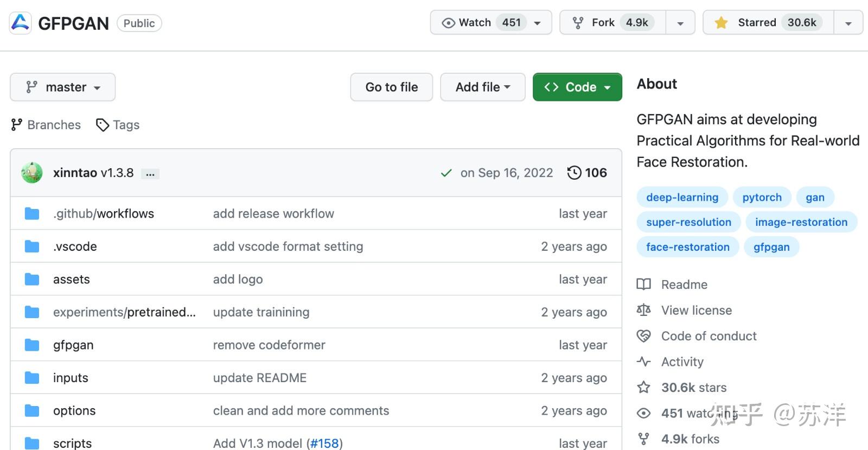Click Code of conduct heart icon
This screenshot has height=450, width=868.
point(644,336)
